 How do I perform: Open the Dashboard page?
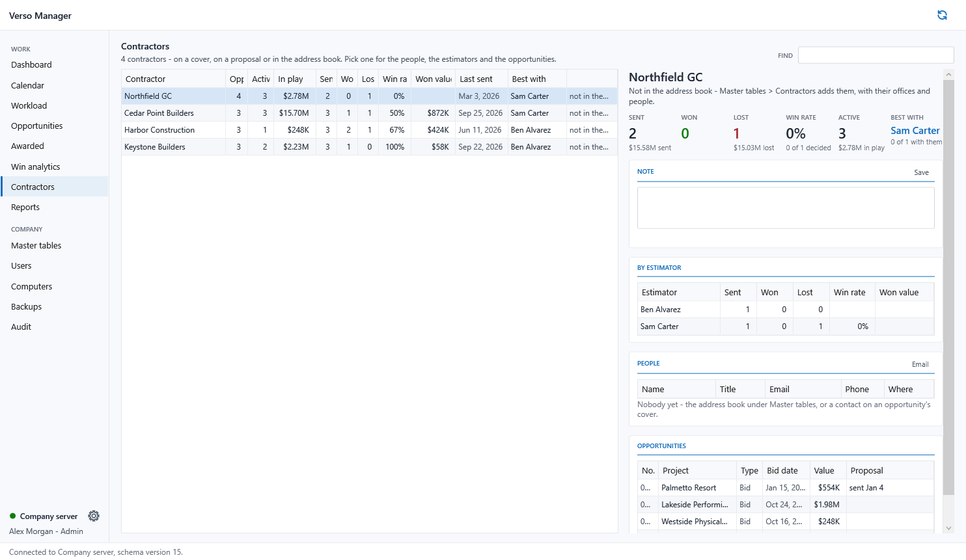click(55, 64)
